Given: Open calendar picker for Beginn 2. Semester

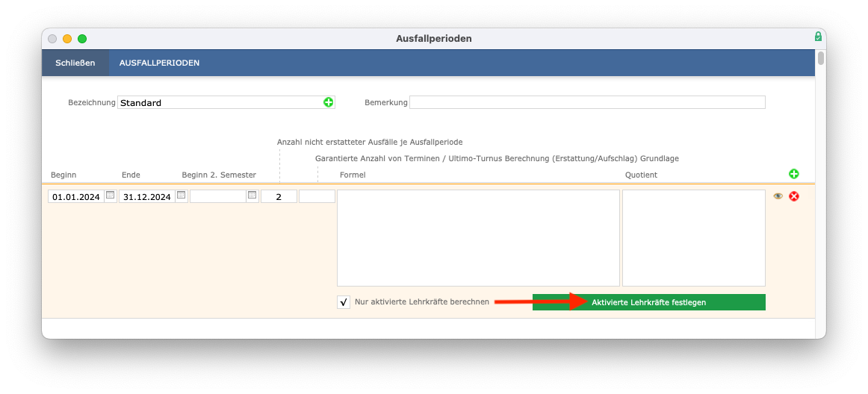Looking at the screenshot, I should tap(252, 196).
